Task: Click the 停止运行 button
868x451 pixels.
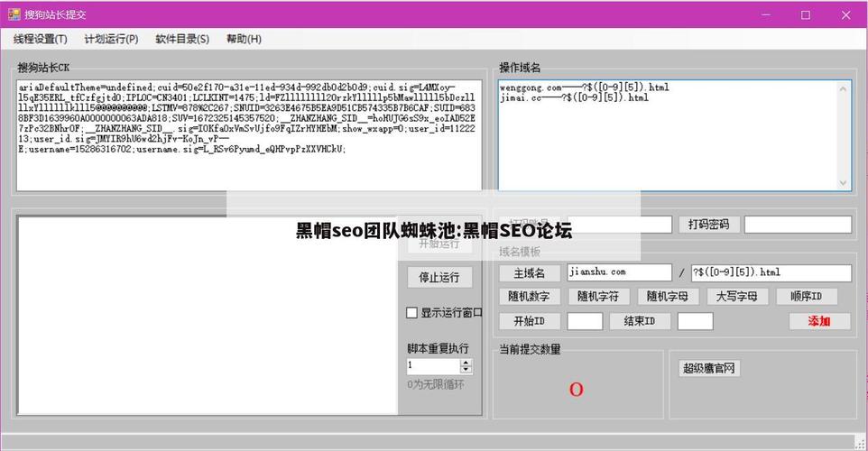Action: [439, 277]
